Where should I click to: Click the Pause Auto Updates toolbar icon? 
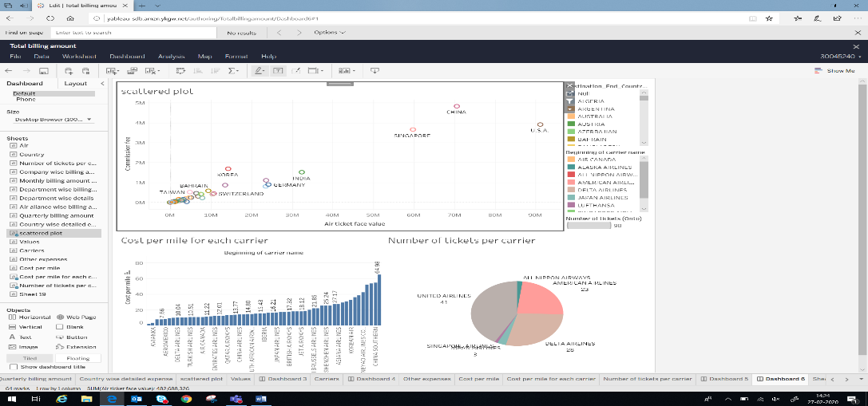[85, 71]
